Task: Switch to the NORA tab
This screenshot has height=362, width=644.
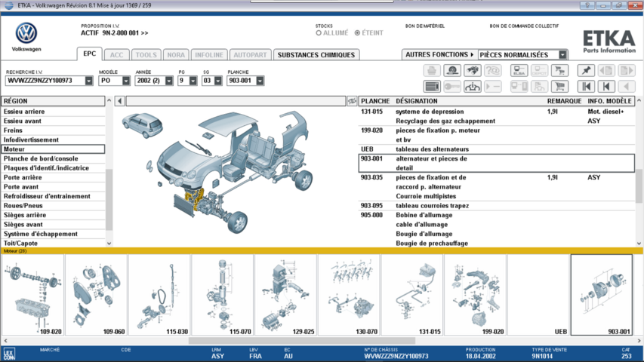Action: 176,55
